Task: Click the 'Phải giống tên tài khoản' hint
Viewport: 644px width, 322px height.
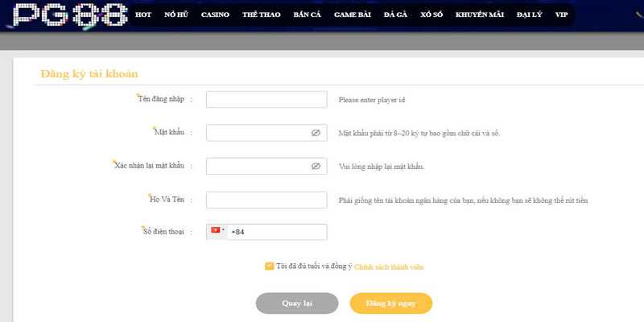Action: 464,200
